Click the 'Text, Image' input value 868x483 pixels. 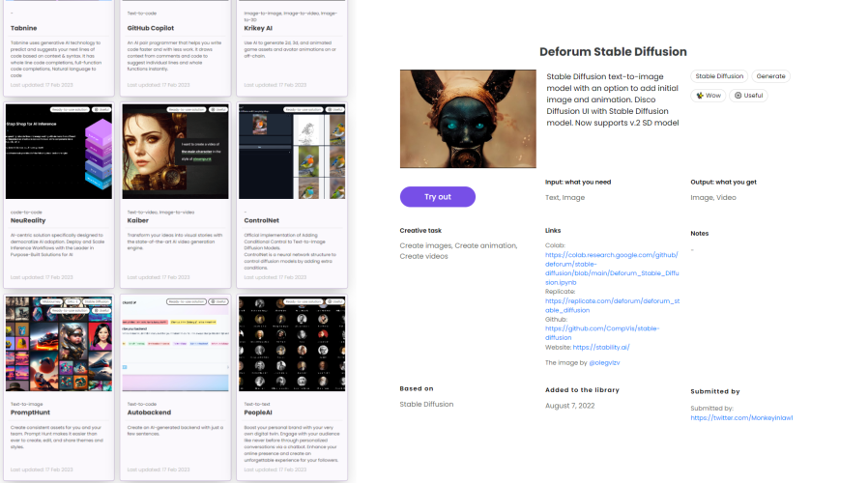pos(564,197)
